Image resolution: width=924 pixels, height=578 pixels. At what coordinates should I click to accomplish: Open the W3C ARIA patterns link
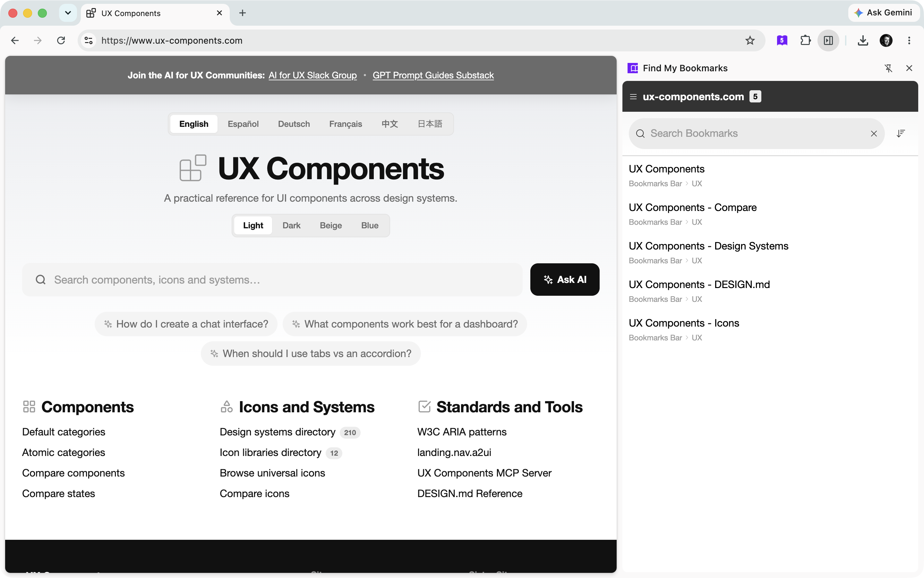(x=462, y=432)
